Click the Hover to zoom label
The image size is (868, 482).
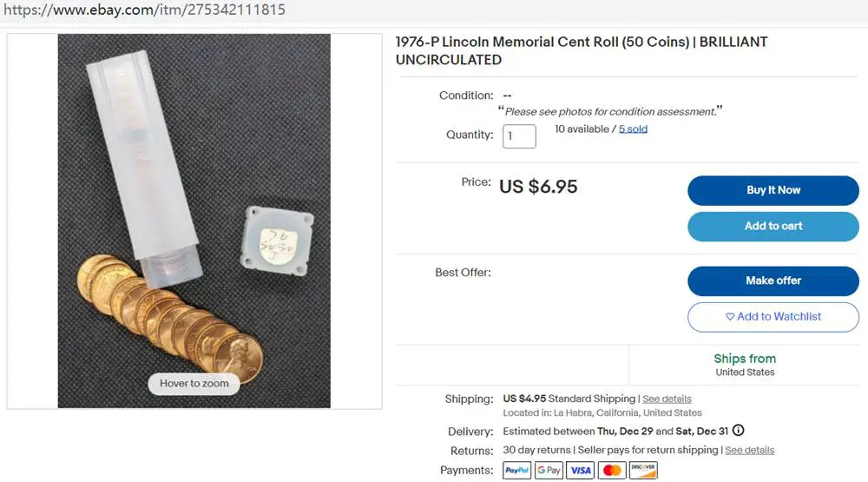point(194,383)
